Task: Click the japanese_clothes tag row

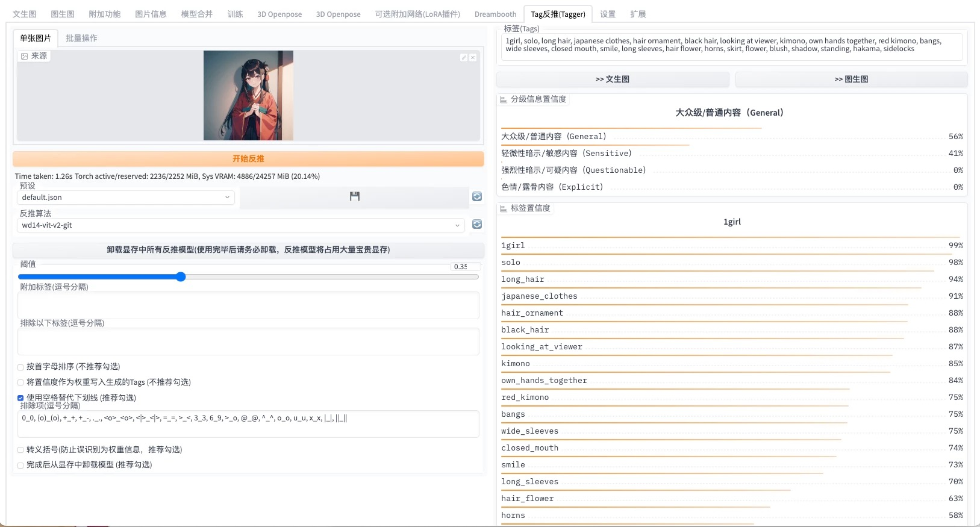Action: pyautogui.click(x=732, y=296)
